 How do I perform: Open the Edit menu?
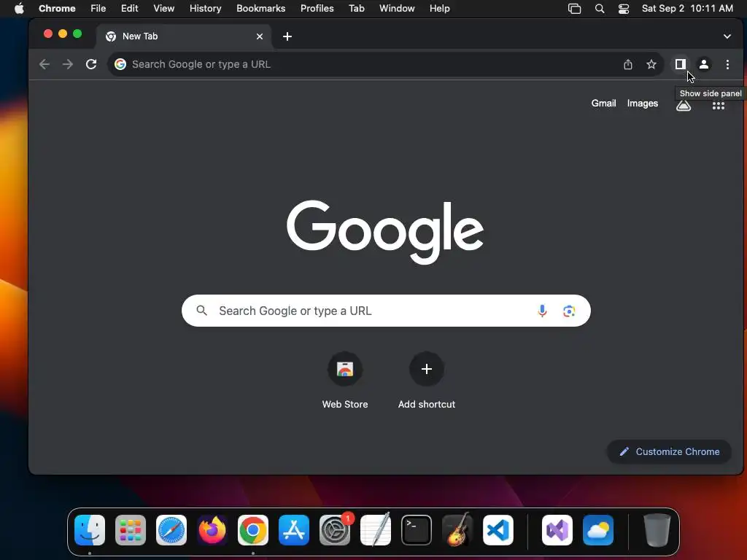[x=129, y=9]
